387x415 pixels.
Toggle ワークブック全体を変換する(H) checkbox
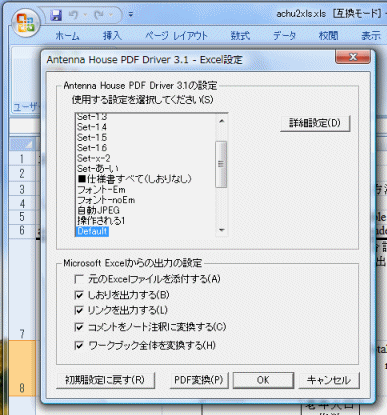tap(79, 345)
